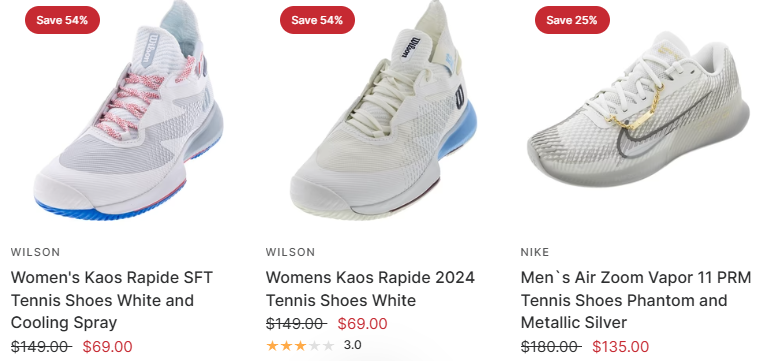Open Women's Kaos Rapide SFT Tennis Shoes title link
Viewport: 765px width, 361px height.
pyautogui.click(x=112, y=300)
